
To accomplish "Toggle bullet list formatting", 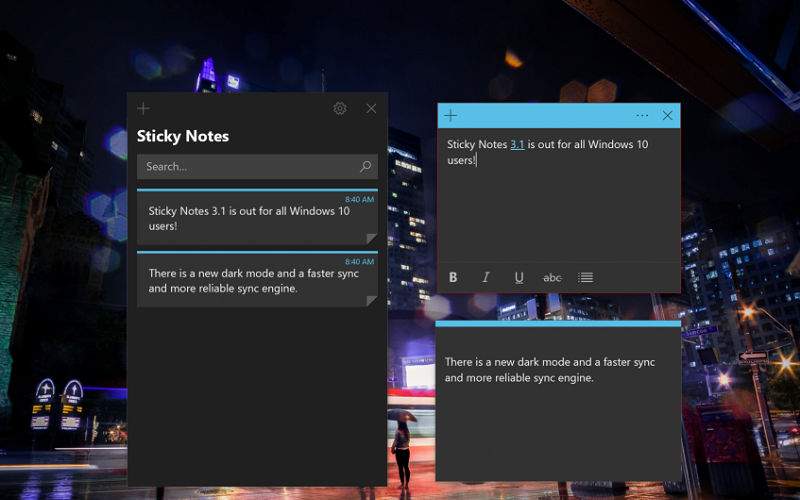I will click(585, 277).
